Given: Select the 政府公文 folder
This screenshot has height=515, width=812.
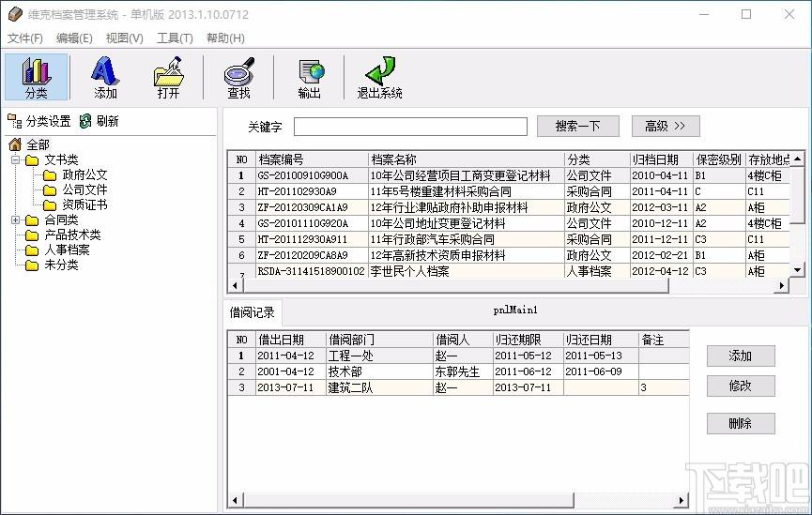Looking at the screenshot, I should click(74, 174).
